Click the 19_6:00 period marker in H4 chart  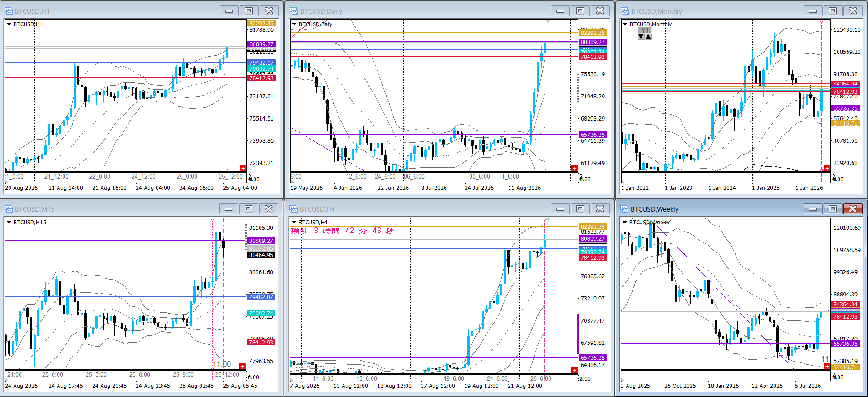click(454, 379)
